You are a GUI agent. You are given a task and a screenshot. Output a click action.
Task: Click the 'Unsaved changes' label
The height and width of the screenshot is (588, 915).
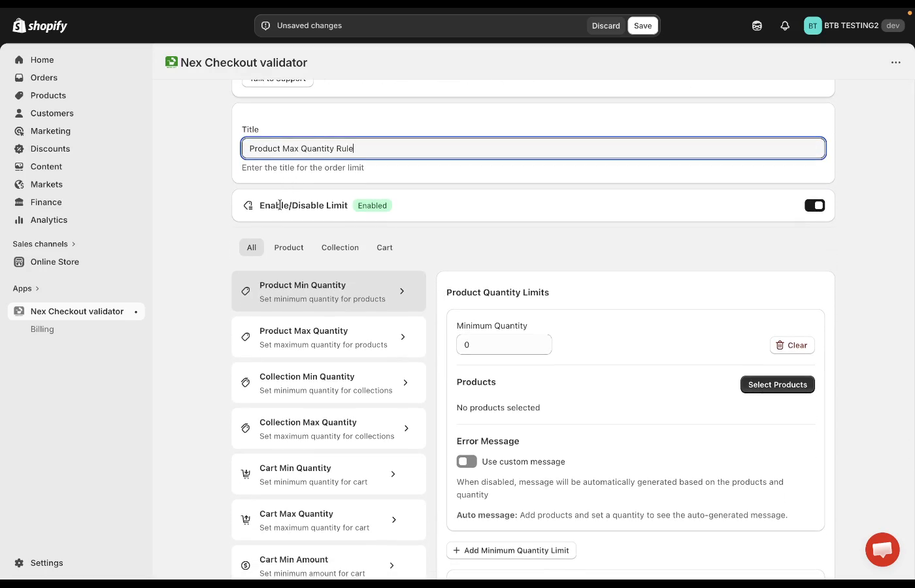click(x=309, y=25)
